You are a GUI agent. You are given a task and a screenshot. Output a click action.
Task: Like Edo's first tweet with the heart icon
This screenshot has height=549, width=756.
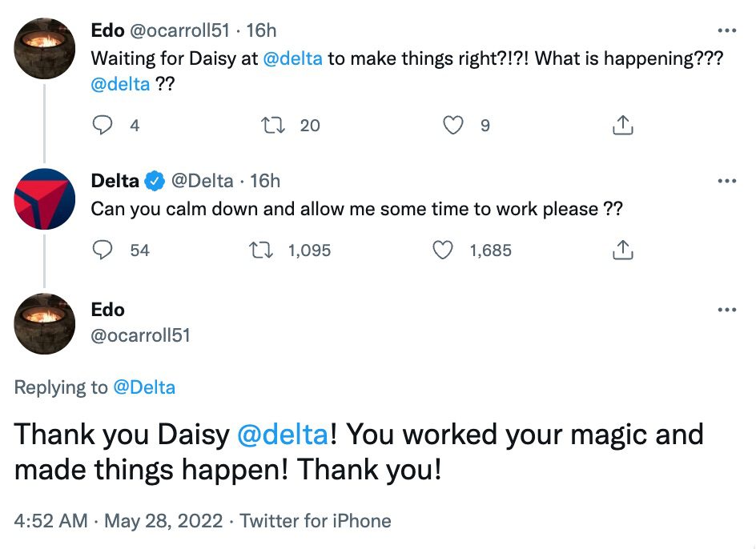(452, 125)
